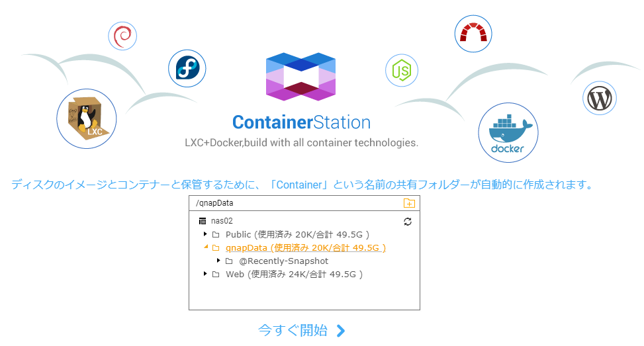Click the Container Station cube logo
The image size is (644, 346).
point(301,76)
